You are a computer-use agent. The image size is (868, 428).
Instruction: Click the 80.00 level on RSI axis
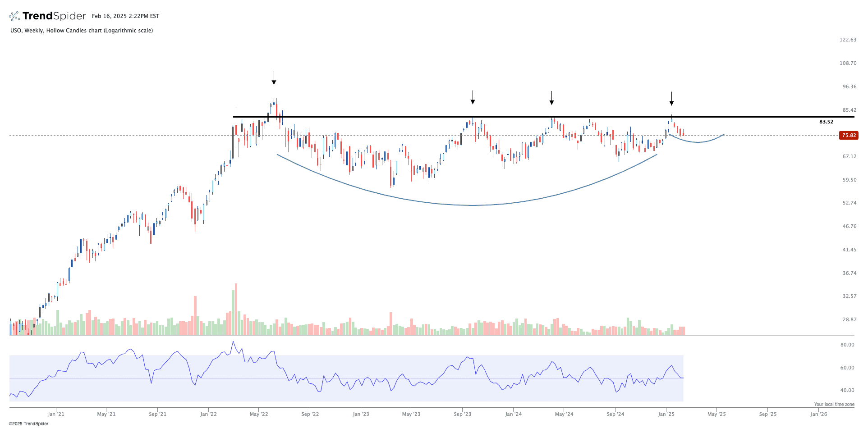click(847, 345)
